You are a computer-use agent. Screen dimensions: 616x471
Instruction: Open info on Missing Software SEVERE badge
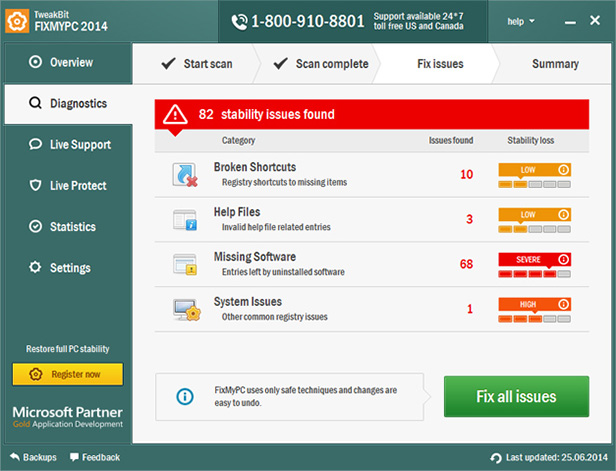point(563,259)
